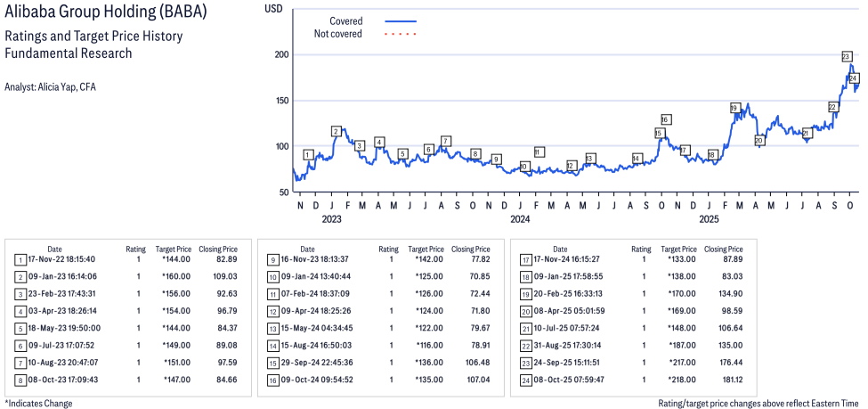Viewport: 868px width, 409px height.
Task: Click chart marker 11 in early 2024
Action: pyautogui.click(x=539, y=152)
